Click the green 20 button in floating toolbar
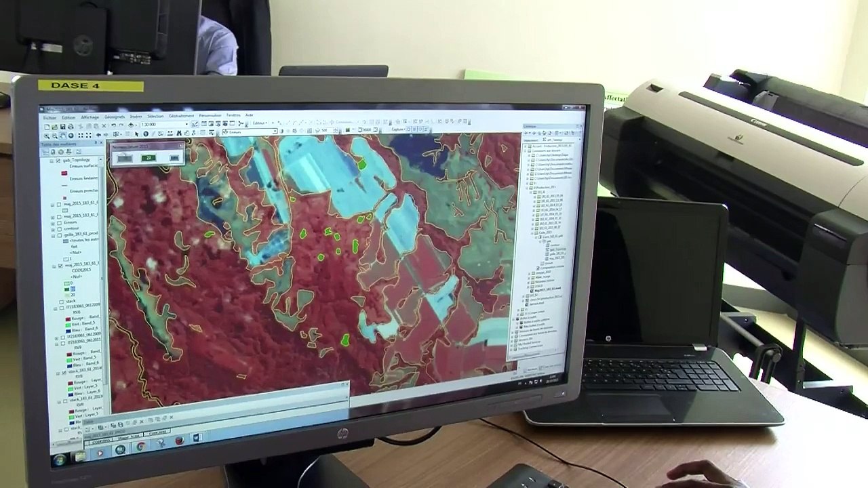 click(149, 158)
